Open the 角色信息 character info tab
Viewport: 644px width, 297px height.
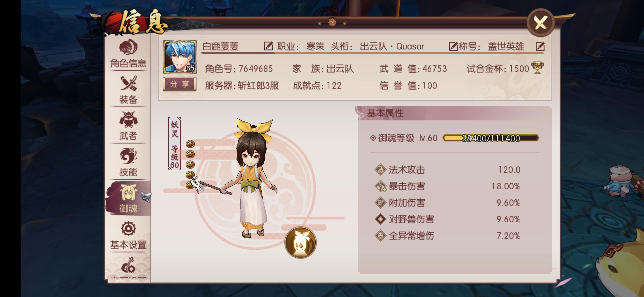[128, 53]
